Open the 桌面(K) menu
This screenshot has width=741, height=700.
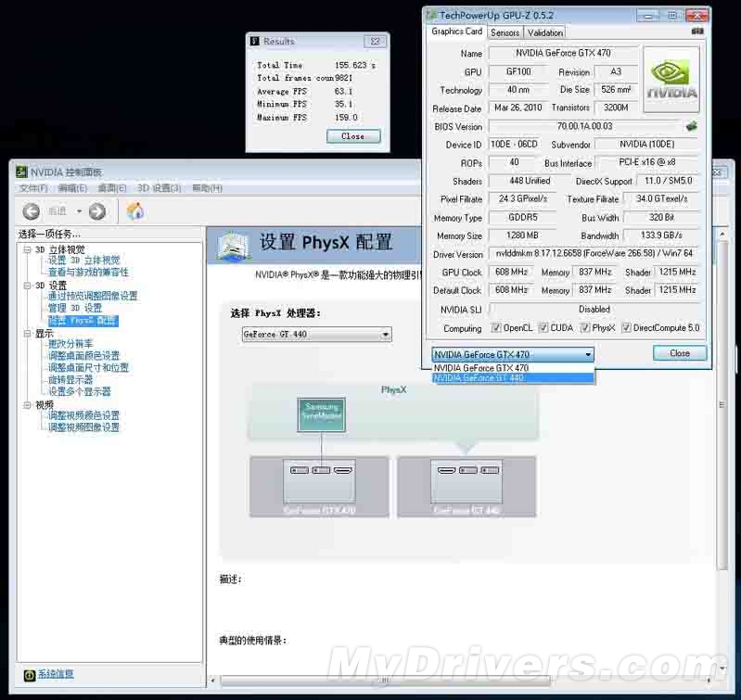tap(111, 188)
